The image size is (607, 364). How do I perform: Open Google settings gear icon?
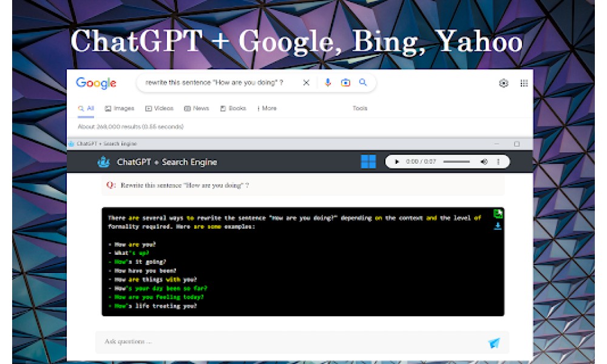point(503,83)
